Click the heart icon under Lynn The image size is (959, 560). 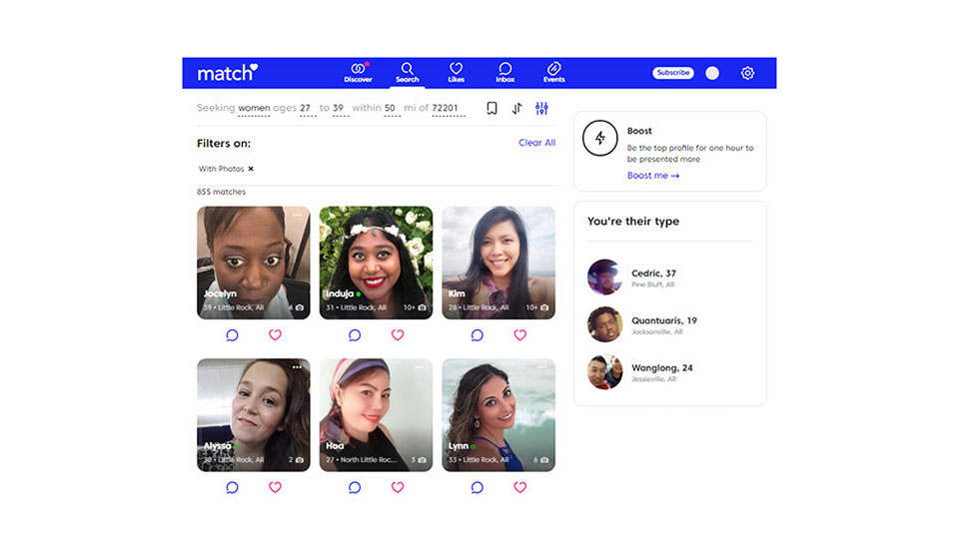(x=519, y=487)
